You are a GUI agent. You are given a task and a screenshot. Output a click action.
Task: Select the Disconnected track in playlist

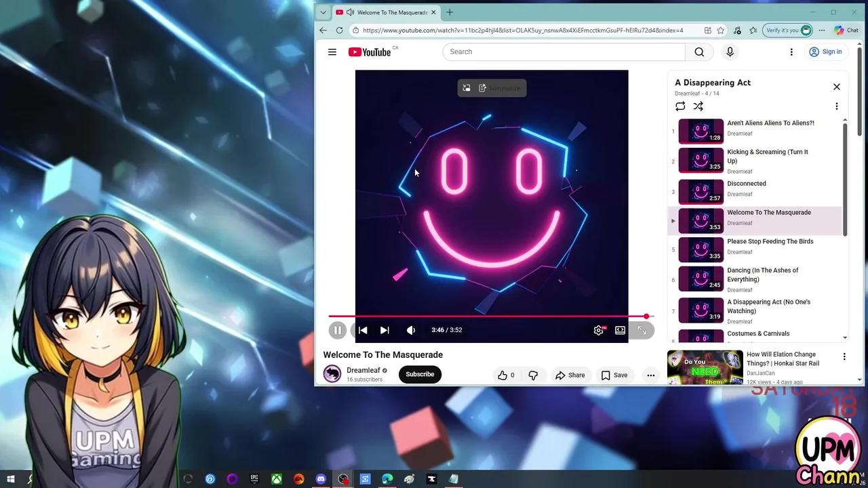(755, 190)
